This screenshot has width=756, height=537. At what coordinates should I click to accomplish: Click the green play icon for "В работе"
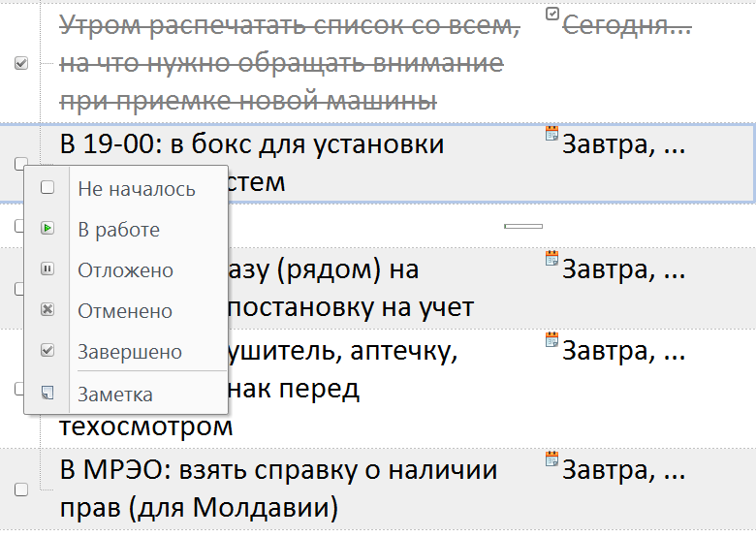pyautogui.click(x=47, y=230)
